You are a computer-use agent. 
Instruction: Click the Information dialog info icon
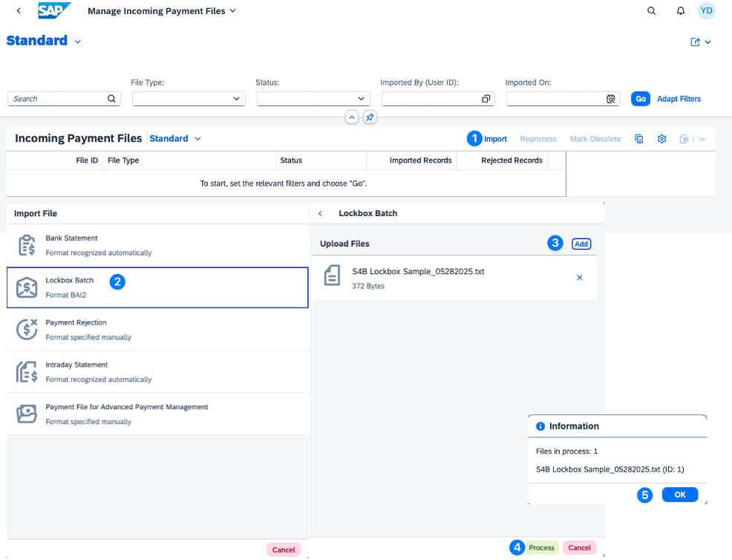click(x=540, y=426)
